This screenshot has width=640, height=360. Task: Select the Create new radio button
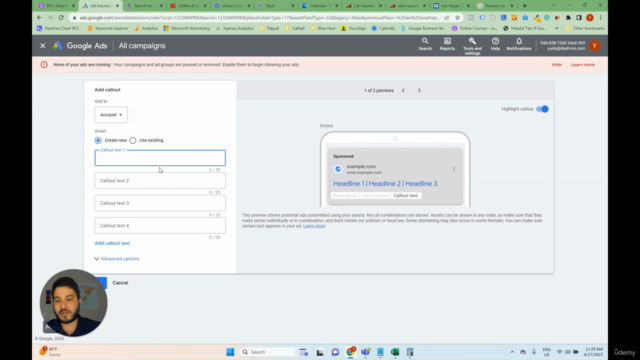coord(98,140)
